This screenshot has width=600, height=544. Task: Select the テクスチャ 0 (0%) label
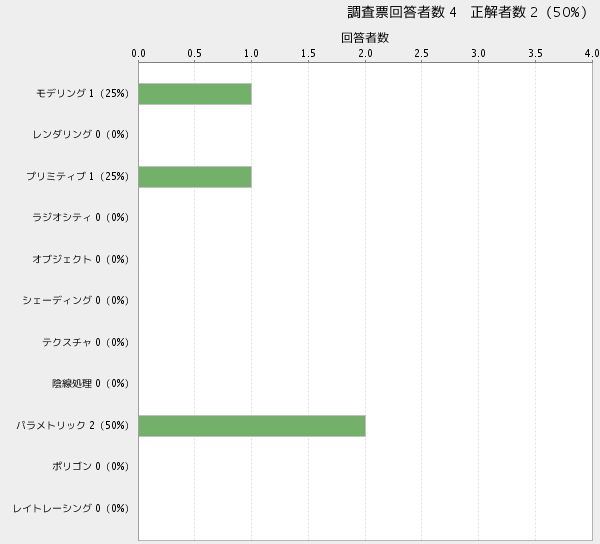click(x=85, y=342)
